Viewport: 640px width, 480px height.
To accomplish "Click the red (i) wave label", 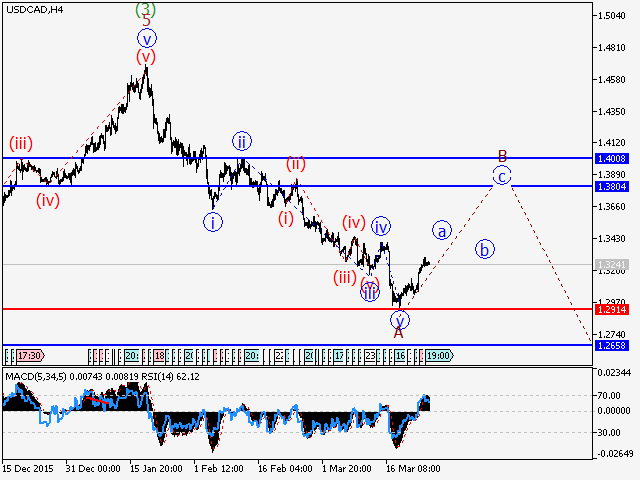I will click(x=286, y=219).
